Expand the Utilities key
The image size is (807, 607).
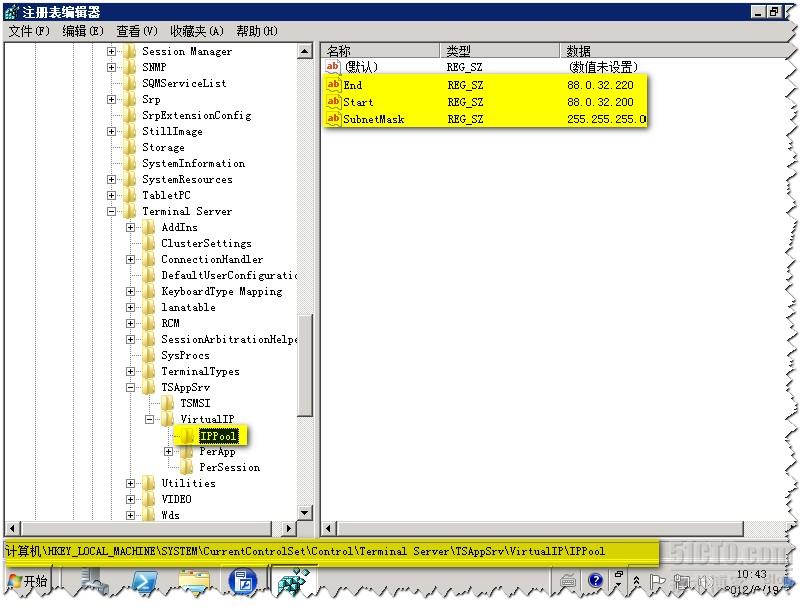click(130, 483)
